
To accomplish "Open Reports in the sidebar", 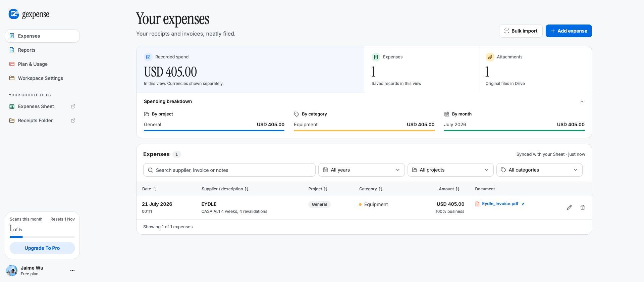I will point(42,50).
